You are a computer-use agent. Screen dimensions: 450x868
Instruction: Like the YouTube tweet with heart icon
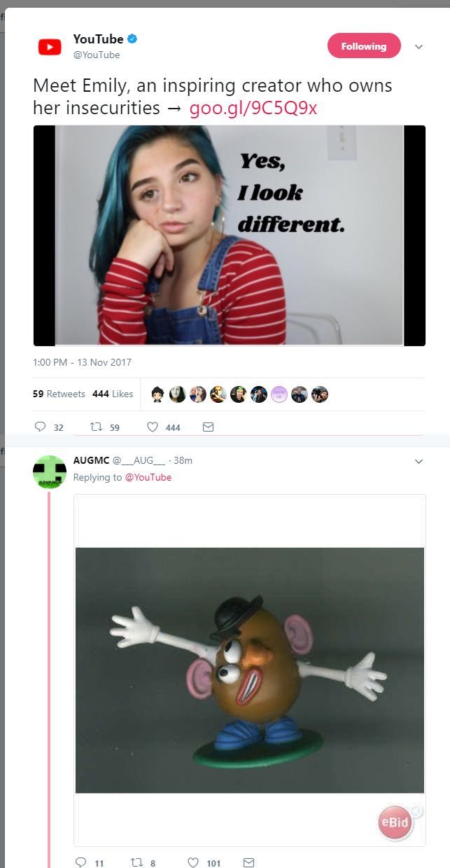[x=153, y=427]
